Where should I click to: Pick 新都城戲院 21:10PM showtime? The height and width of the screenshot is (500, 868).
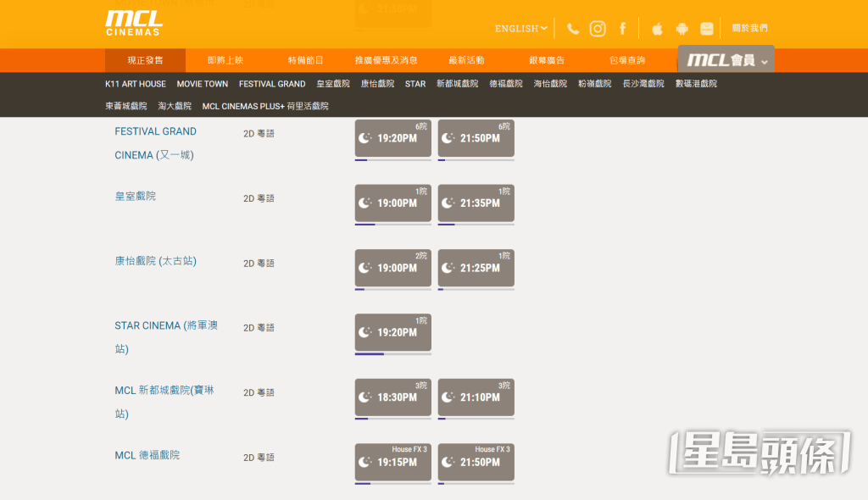pos(476,397)
